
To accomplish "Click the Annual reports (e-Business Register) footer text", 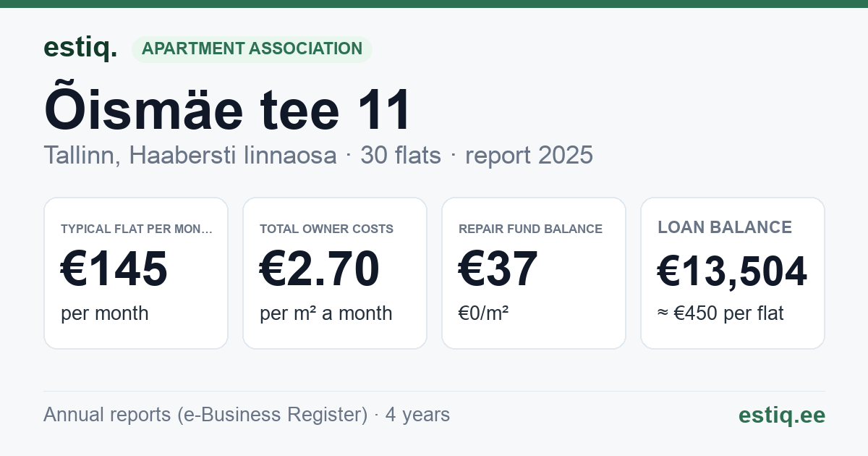I will click(x=205, y=415).
